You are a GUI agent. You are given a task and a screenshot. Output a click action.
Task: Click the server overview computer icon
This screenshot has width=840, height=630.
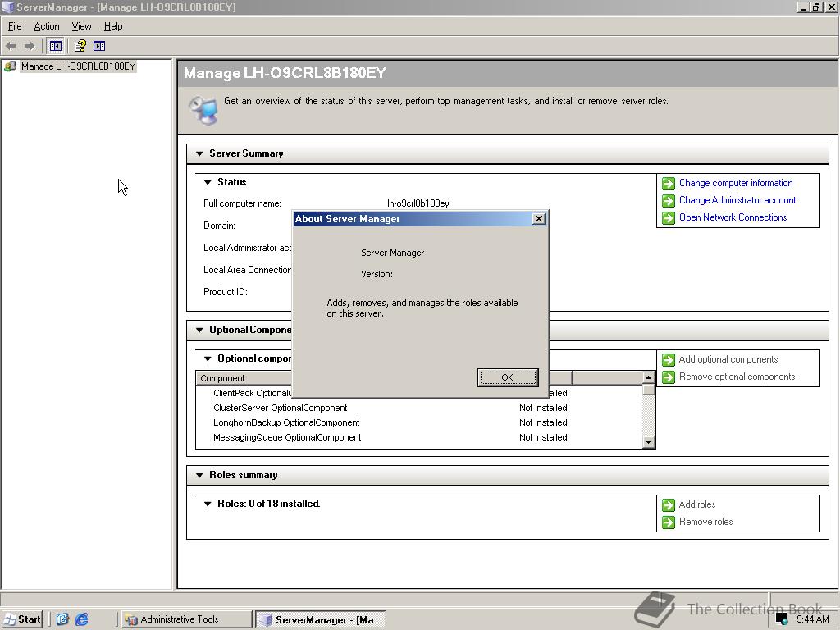[203, 110]
